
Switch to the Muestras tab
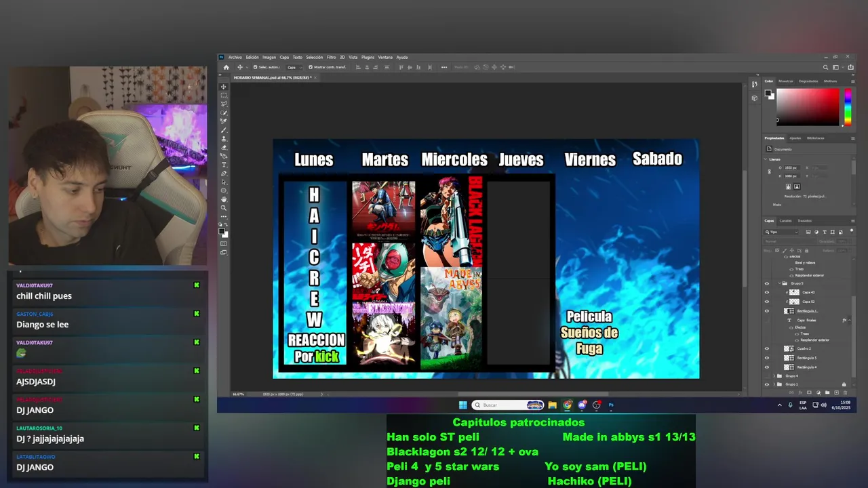pos(786,81)
